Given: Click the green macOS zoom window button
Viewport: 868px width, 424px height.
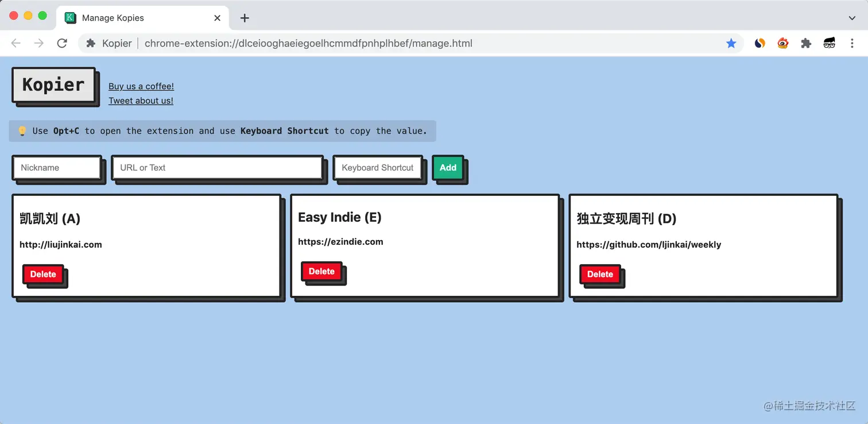Looking at the screenshot, I should point(42,16).
